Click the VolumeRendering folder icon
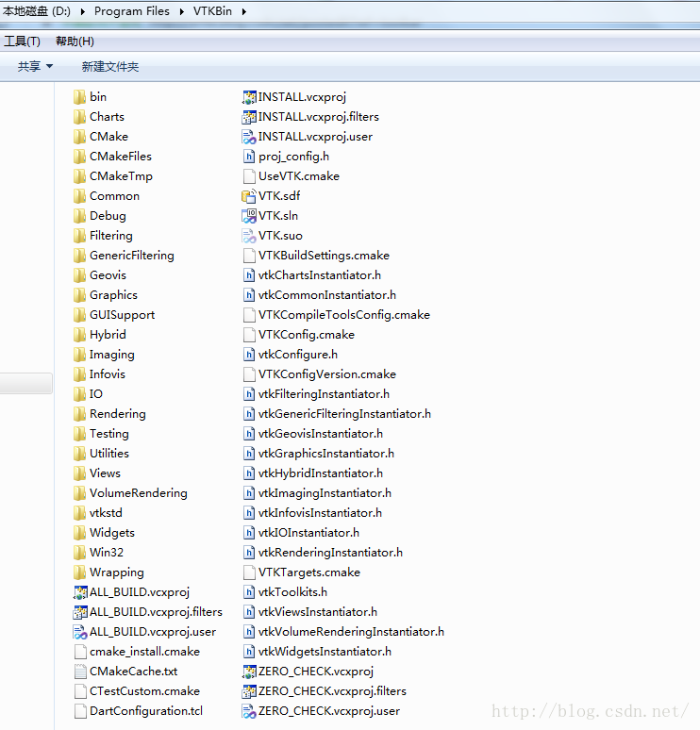 point(79,493)
